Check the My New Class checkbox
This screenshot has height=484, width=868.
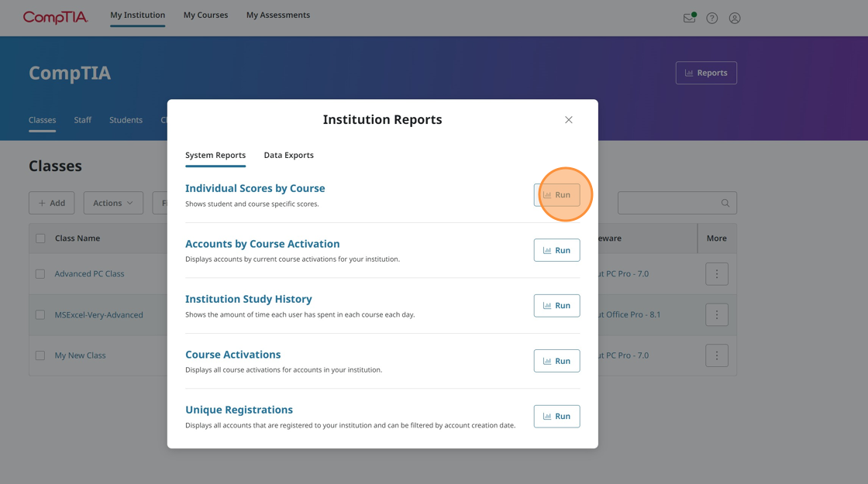pos(40,355)
